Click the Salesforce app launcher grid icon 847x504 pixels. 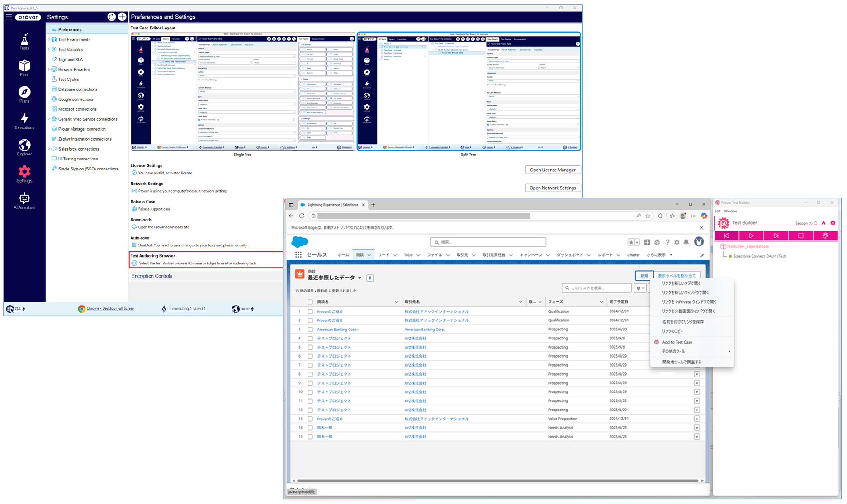pos(298,255)
